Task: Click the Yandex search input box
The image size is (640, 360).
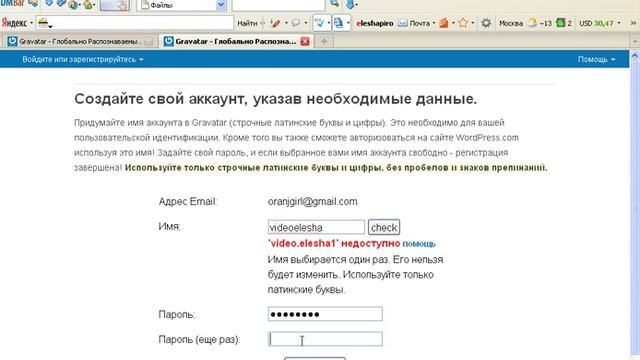Action: (x=135, y=23)
